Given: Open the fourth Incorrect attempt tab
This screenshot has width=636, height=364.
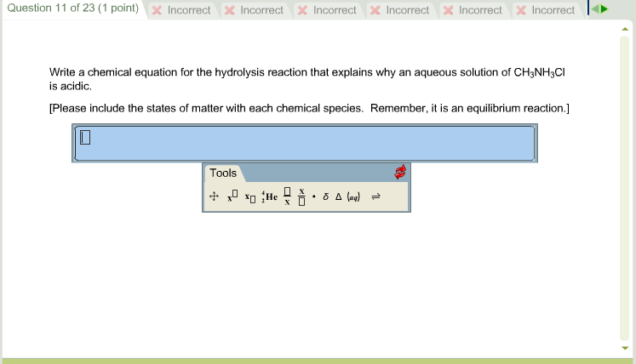Looking at the screenshot, I should (400, 10).
